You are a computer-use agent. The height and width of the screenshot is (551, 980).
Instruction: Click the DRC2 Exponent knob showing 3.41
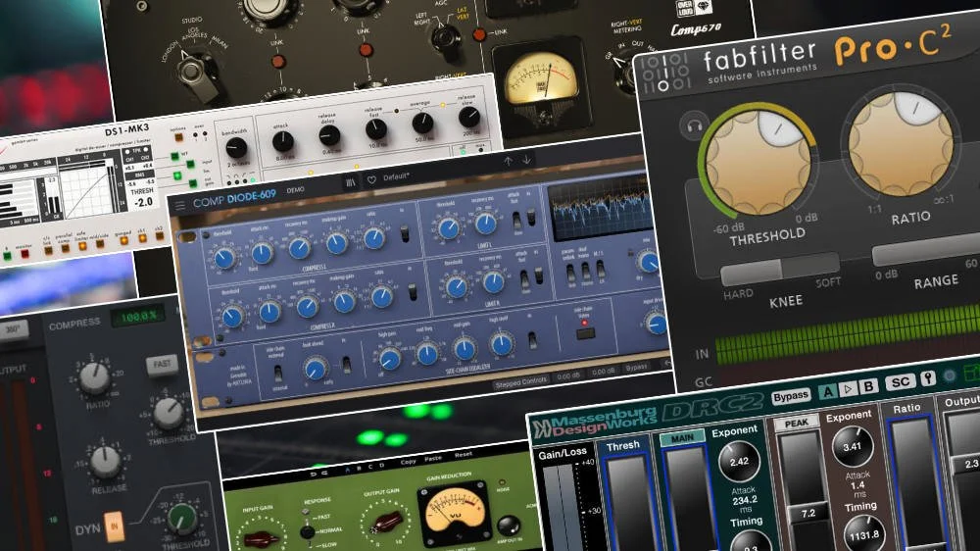[853, 446]
